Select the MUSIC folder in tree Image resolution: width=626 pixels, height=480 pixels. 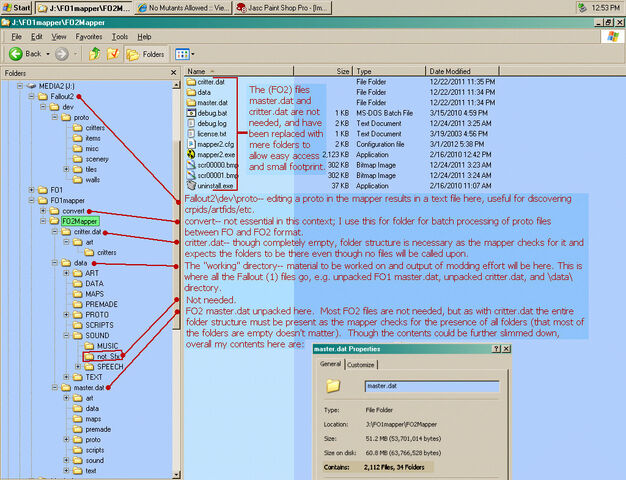(107, 346)
